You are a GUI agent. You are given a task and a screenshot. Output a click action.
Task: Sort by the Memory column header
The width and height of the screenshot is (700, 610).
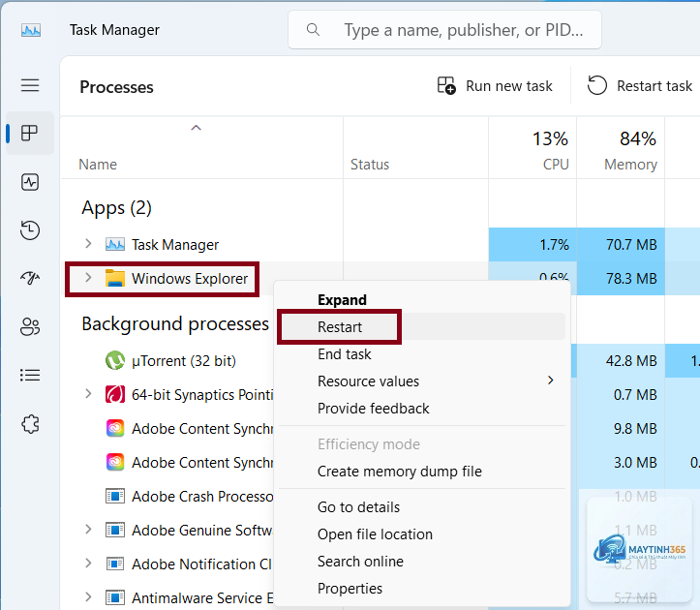[x=621, y=148]
